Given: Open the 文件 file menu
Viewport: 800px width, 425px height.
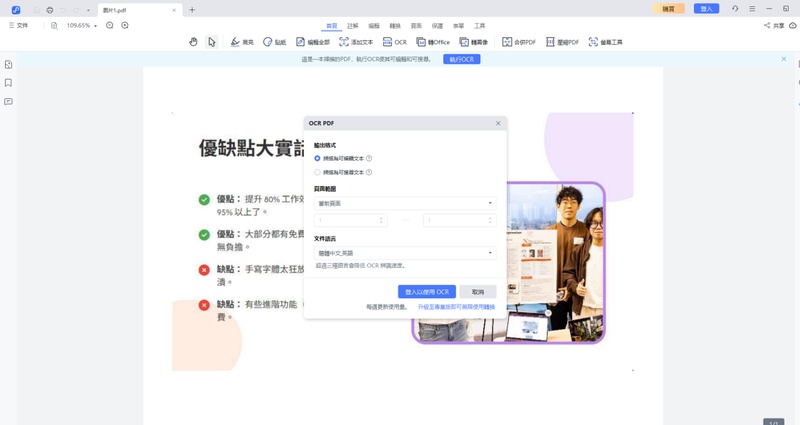Looking at the screenshot, I should pyautogui.click(x=18, y=25).
